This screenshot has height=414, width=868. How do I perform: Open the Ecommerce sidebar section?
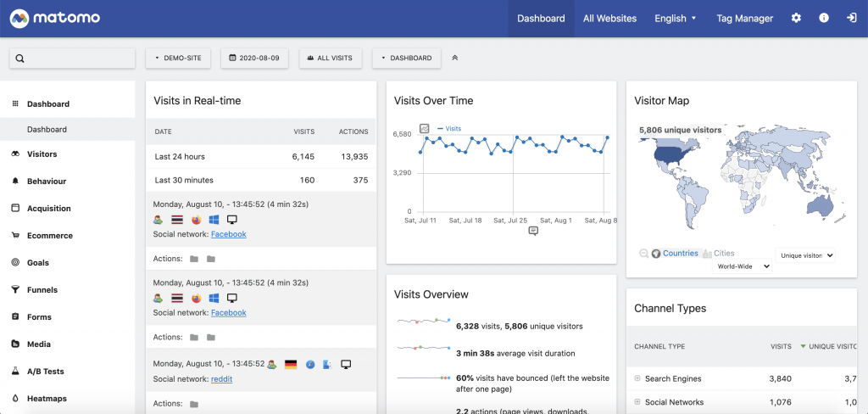pyautogui.click(x=49, y=236)
